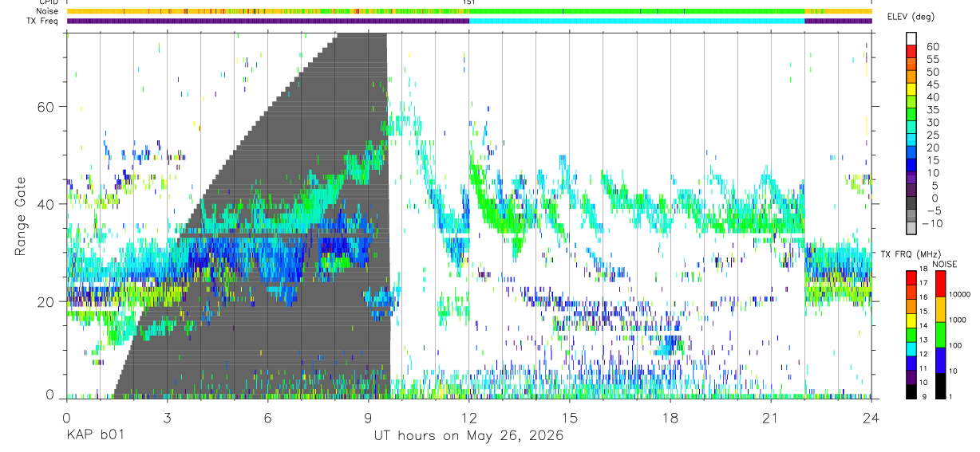Click the 'Range Gate' y-axis label

(x=21, y=217)
